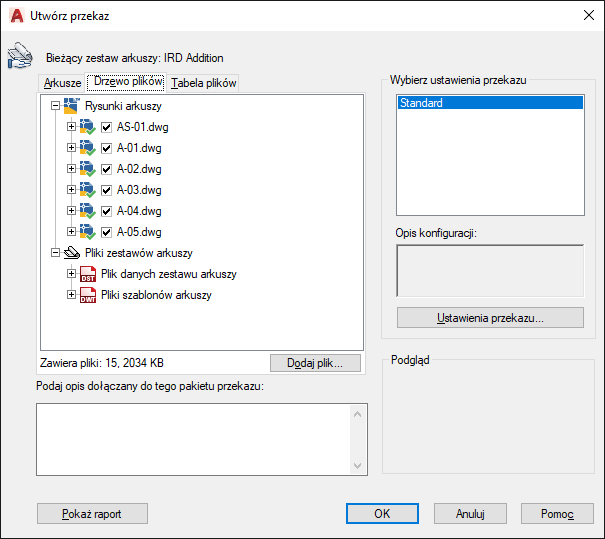Select the AS-01.dwg file name

(x=142, y=127)
